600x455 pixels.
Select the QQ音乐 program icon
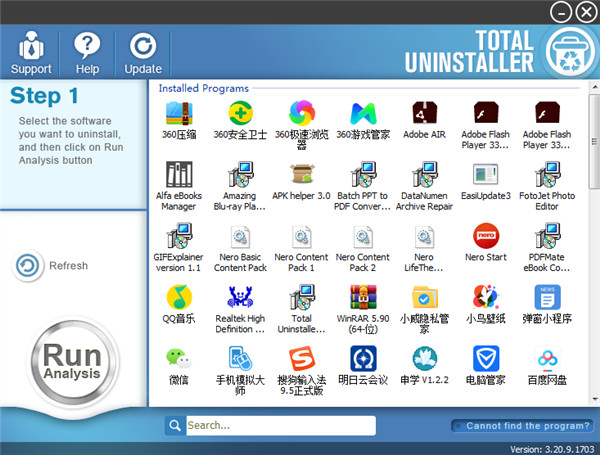point(179,297)
